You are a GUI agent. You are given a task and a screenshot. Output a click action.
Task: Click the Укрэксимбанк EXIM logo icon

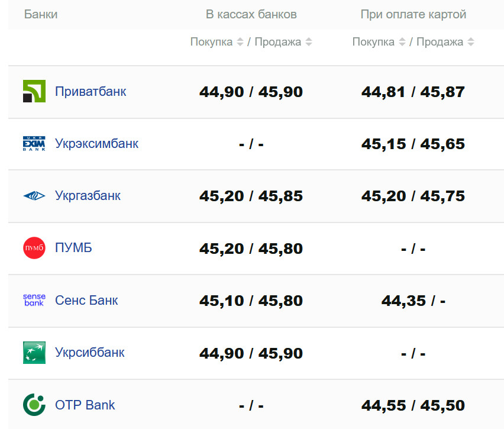[34, 144]
